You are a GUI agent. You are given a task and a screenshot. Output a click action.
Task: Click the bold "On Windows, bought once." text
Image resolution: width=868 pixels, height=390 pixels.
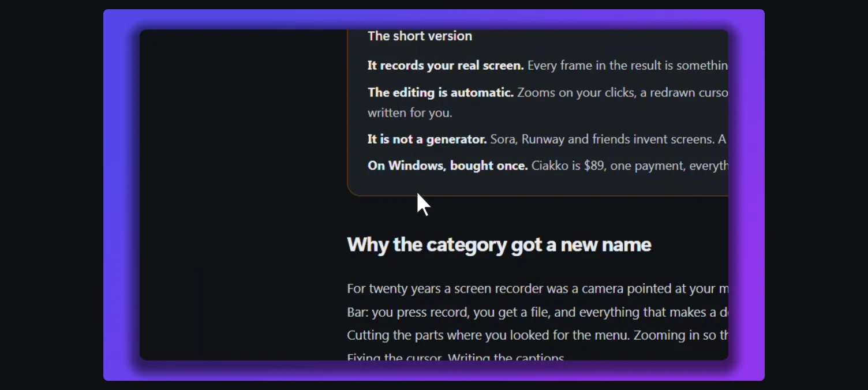pos(447,166)
